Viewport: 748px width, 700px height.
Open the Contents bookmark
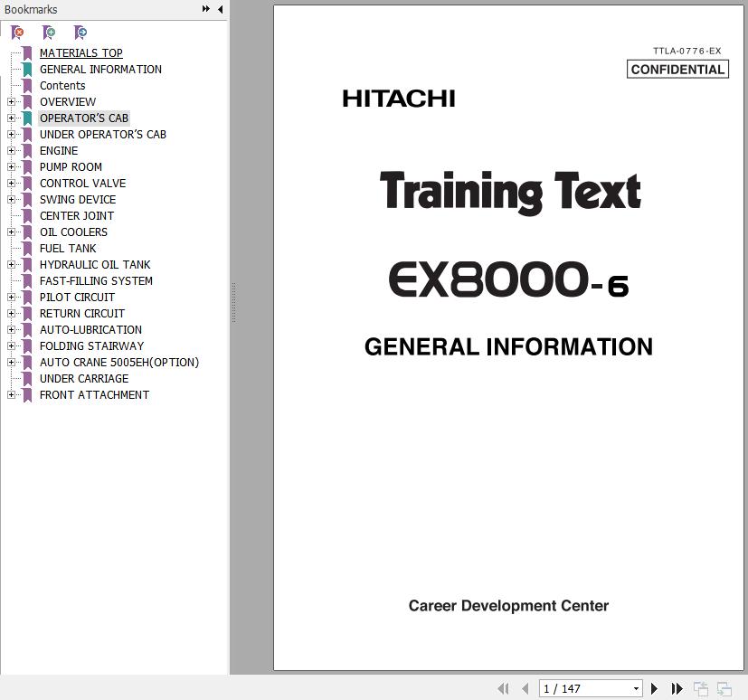tap(62, 85)
